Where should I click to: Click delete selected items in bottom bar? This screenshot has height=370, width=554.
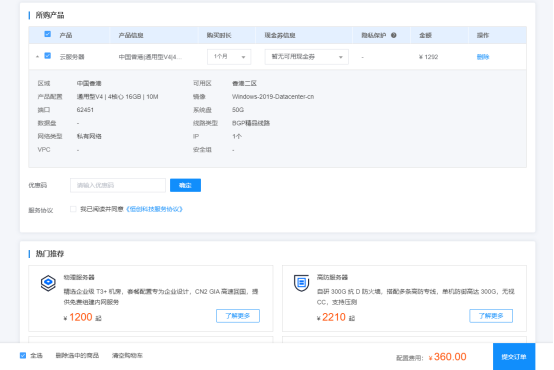(x=77, y=356)
